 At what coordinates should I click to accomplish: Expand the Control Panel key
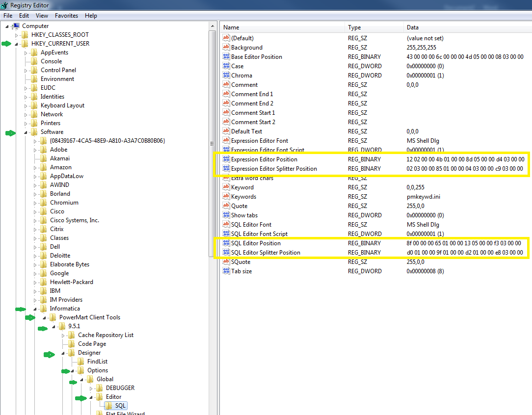coord(26,70)
